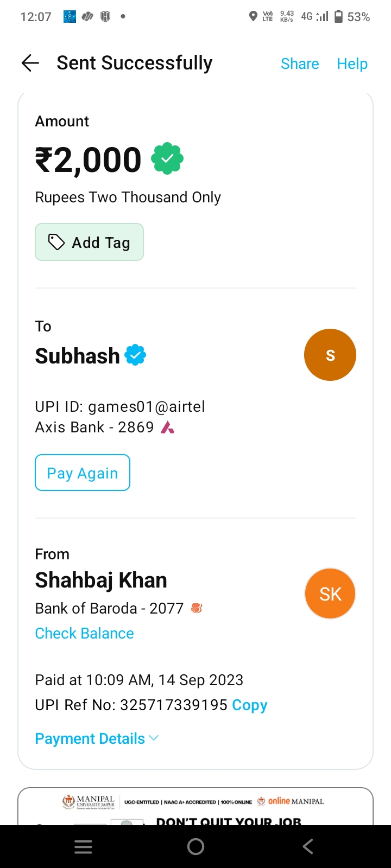Copy the UPI reference number

(x=249, y=705)
